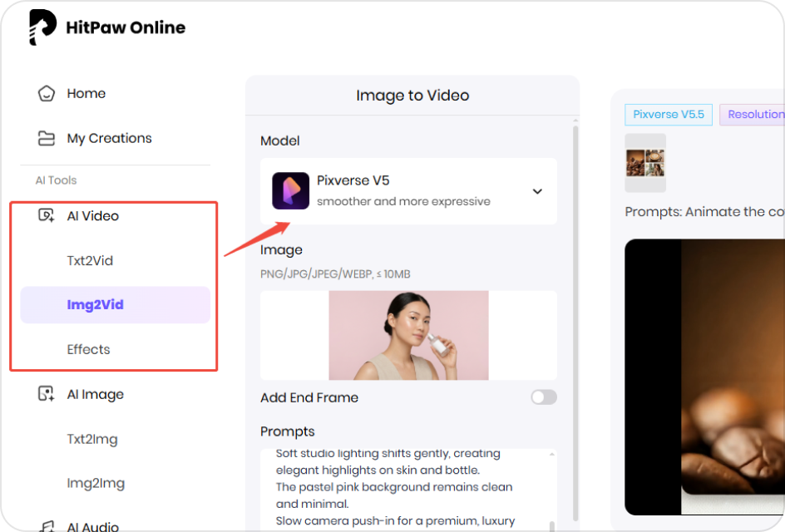The width and height of the screenshot is (785, 532).
Task: Open the AI Audio tool icon
Action: click(46, 525)
